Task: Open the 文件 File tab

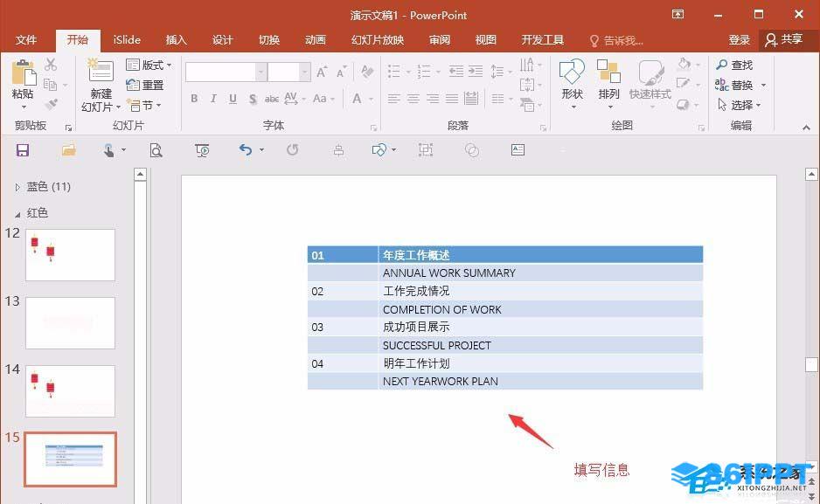Action: (x=26, y=40)
